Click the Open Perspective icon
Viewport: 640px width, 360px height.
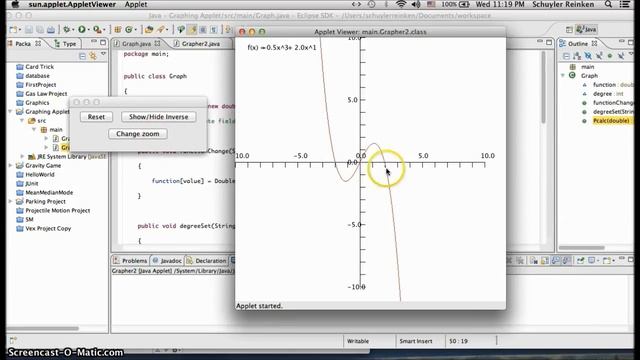coord(569,29)
